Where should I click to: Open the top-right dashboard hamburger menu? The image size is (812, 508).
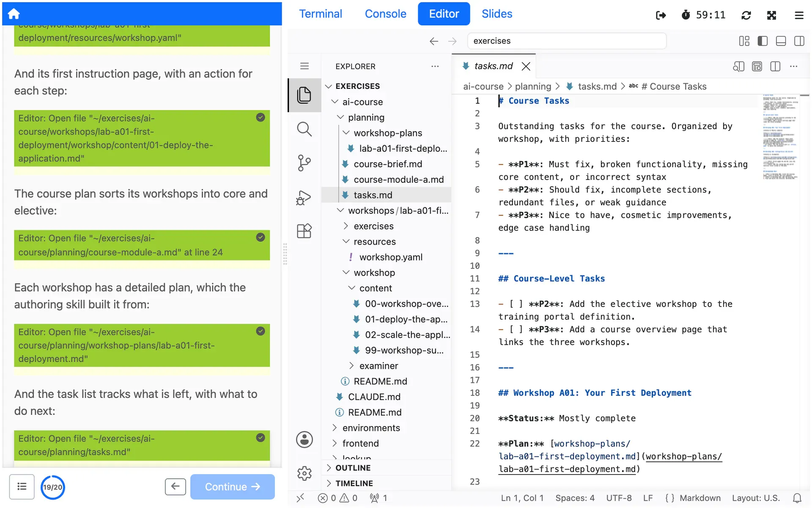pos(799,15)
